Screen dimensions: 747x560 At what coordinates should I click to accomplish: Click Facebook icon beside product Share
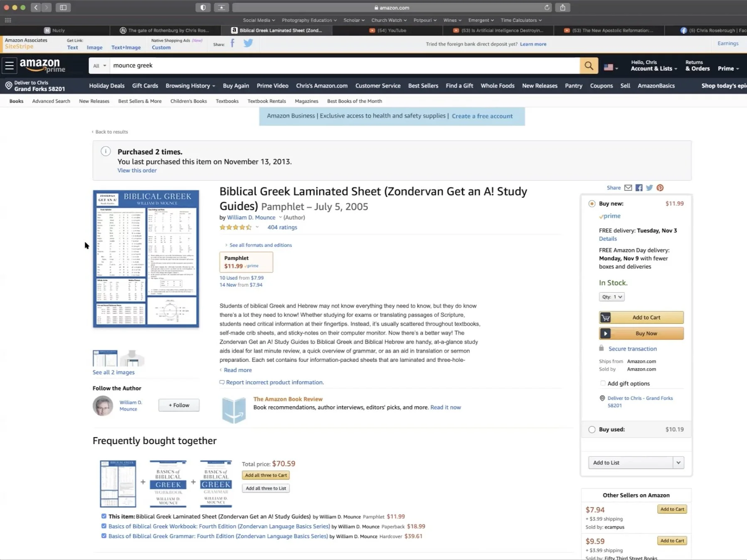coord(639,188)
